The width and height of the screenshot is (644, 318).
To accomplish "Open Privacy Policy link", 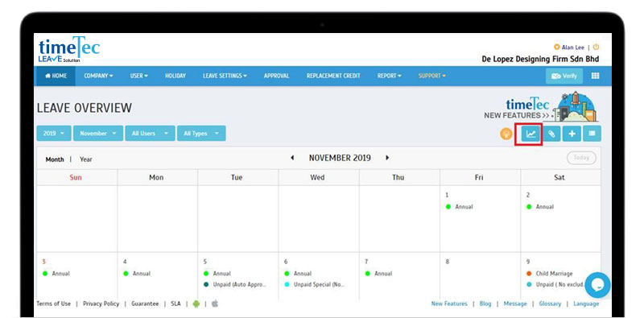I will point(101,304).
